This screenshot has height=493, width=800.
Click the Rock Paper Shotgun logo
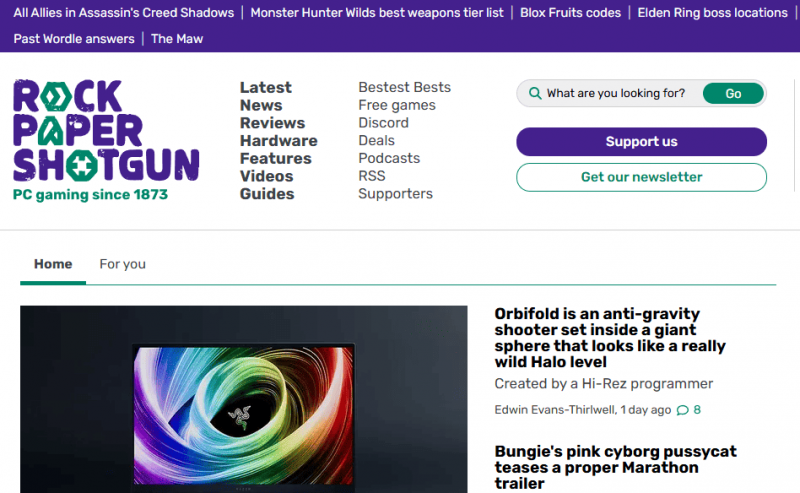coord(105,140)
